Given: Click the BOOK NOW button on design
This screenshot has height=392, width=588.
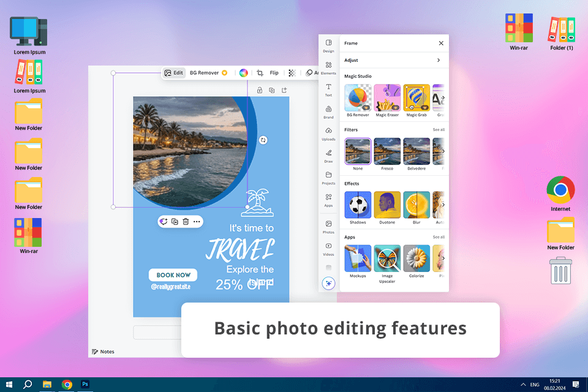Looking at the screenshot, I should point(173,275).
